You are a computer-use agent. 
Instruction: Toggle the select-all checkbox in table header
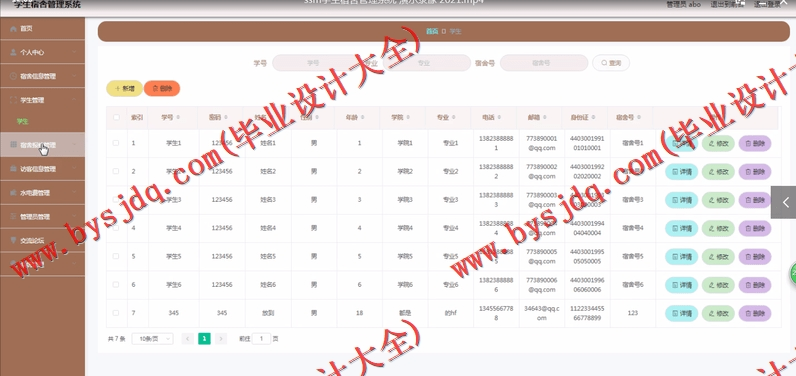pos(116,117)
